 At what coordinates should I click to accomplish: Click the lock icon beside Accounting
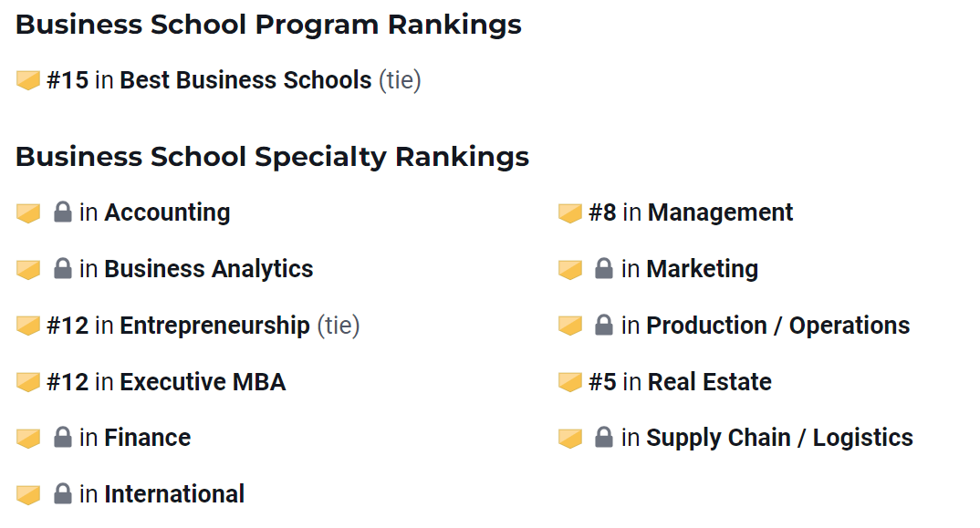pyautogui.click(x=62, y=212)
